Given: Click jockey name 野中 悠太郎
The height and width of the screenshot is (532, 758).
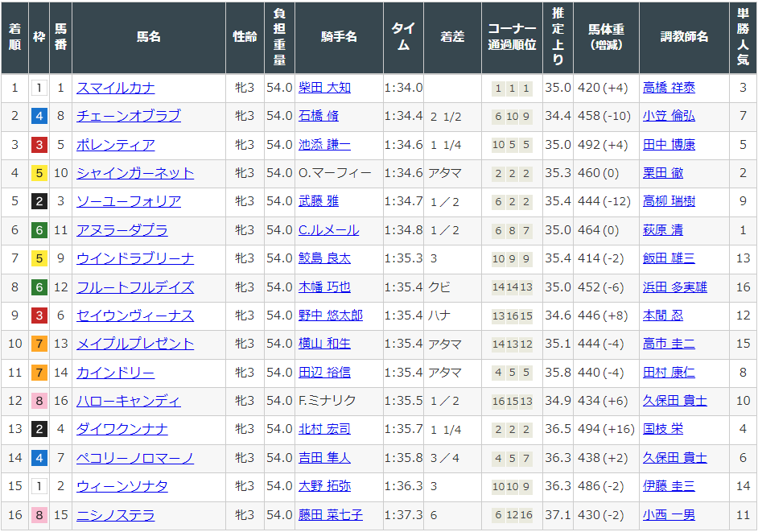Looking at the screenshot, I should tap(331, 315).
